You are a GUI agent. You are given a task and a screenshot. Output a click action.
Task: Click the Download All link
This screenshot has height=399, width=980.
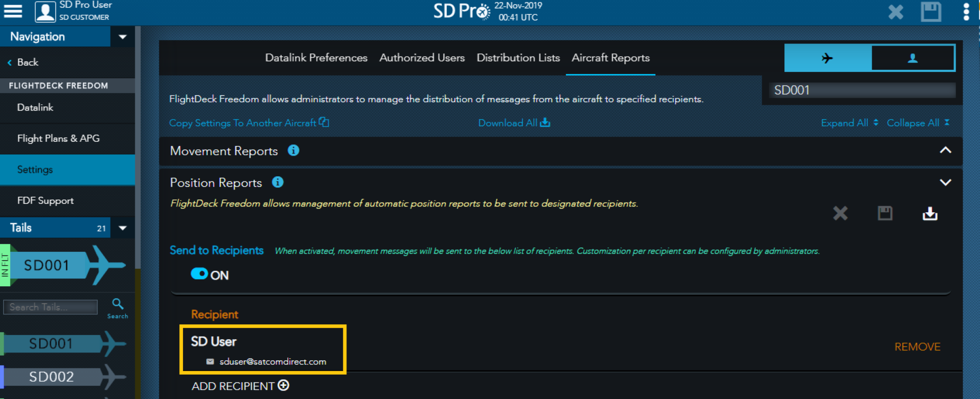click(x=514, y=123)
